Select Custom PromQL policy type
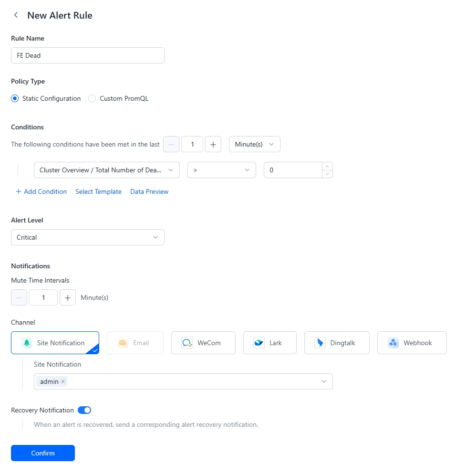Viewport: 476px width, 475px height. (x=93, y=98)
